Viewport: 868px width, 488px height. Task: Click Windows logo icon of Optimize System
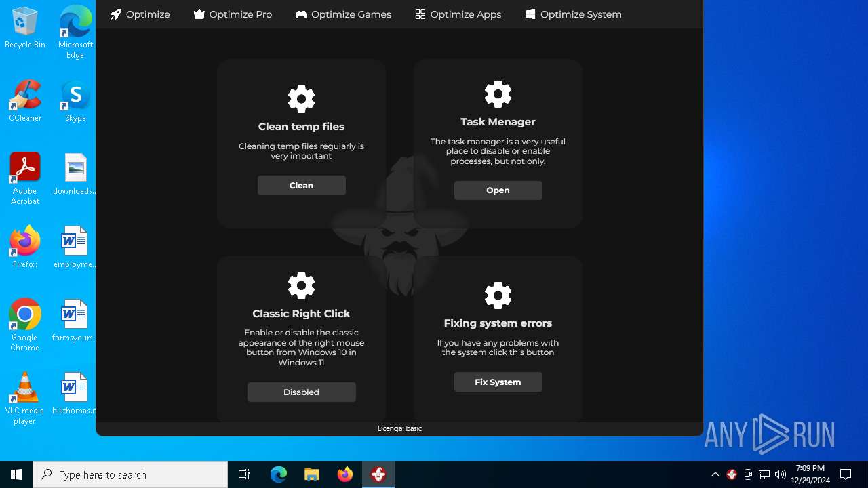[x=530, y=14]
